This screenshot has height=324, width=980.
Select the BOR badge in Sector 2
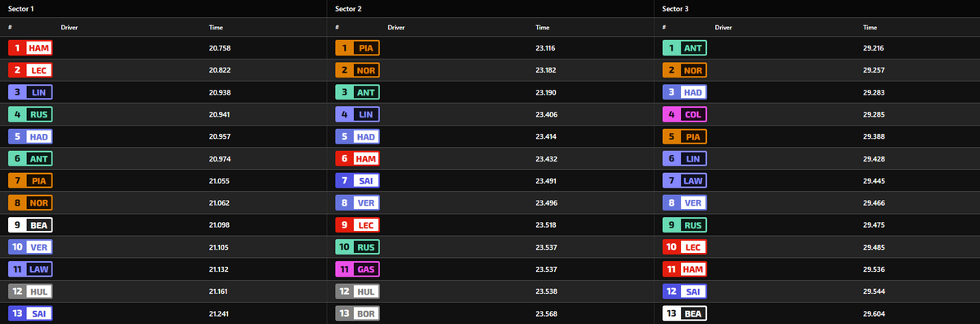tap(357, 313)
